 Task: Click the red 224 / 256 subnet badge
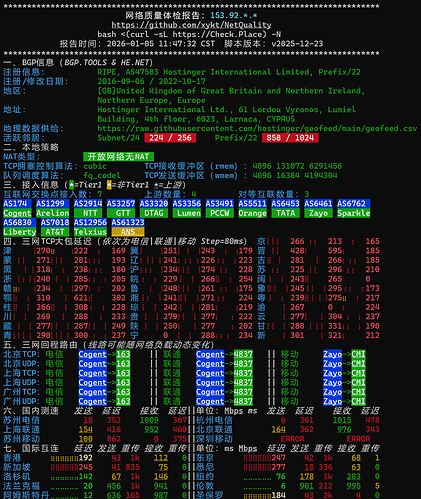click(170, 138)
